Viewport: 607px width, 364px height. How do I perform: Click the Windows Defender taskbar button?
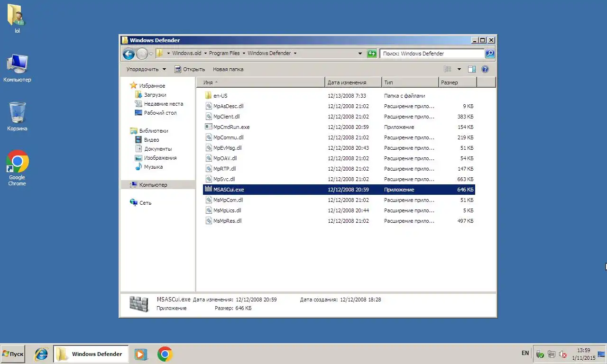click(91, 354)
